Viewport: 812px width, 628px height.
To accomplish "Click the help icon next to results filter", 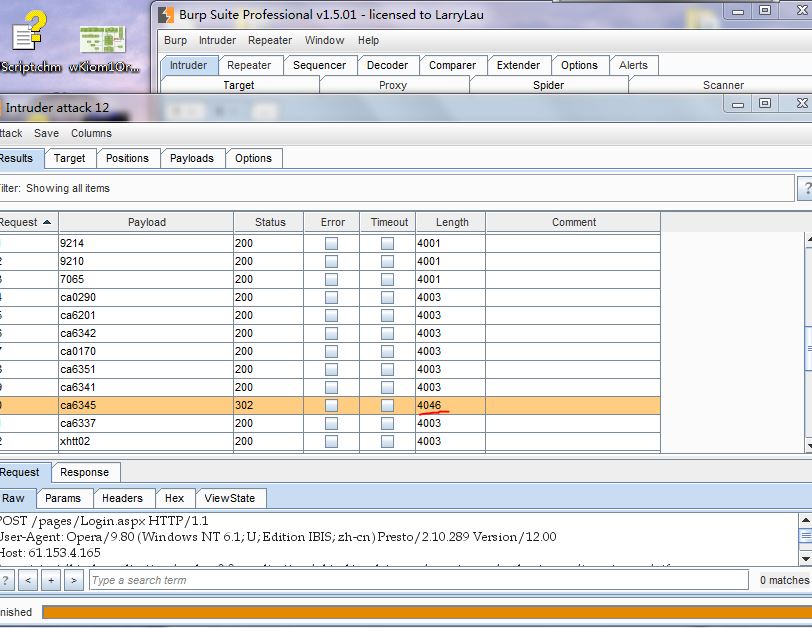I will [805, 188].
